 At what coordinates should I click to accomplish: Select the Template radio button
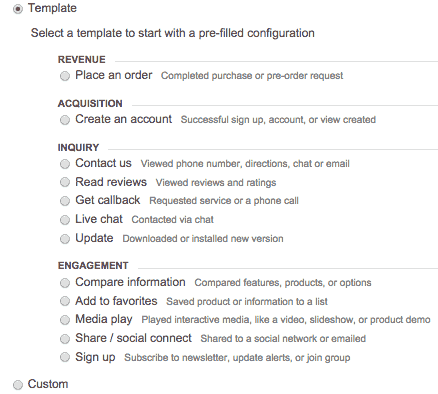pos(18,9)
